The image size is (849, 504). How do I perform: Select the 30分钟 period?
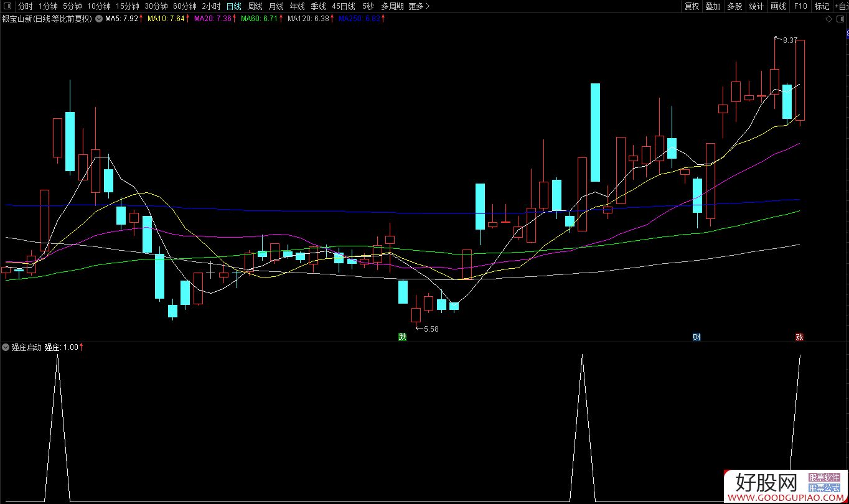[x=156, y=6]
